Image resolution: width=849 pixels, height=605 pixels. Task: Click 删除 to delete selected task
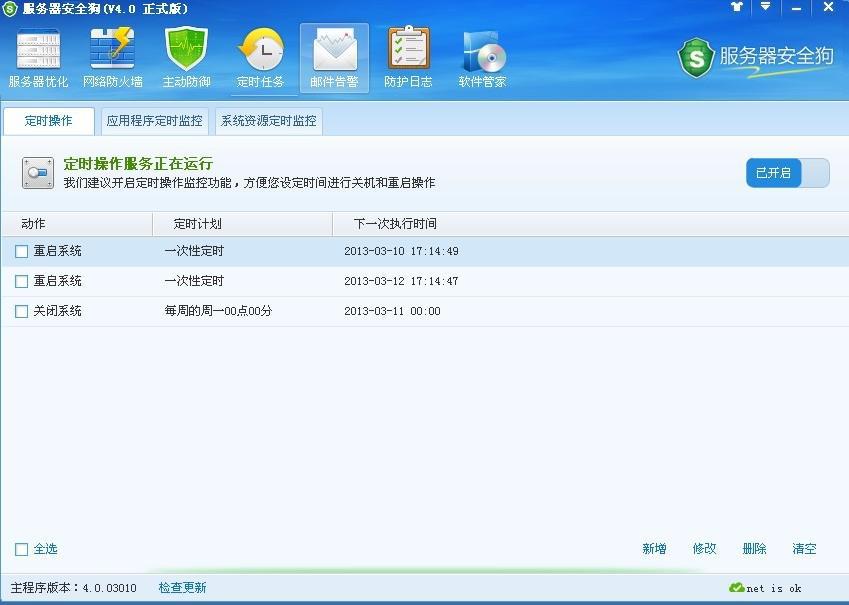coord(754,548)
